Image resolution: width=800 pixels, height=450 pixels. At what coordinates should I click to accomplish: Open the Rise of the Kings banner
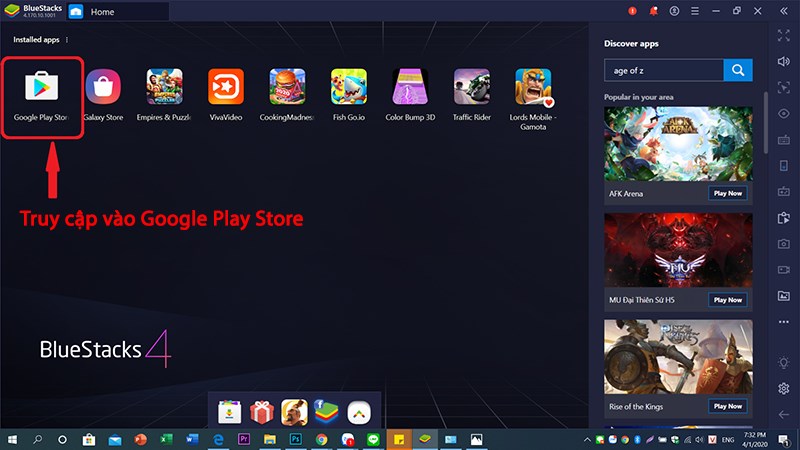point(678,357)
